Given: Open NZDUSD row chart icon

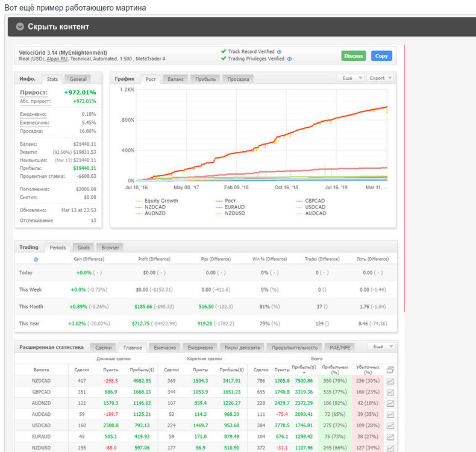Looking at the screenshot, I should (x=390, y=448).
